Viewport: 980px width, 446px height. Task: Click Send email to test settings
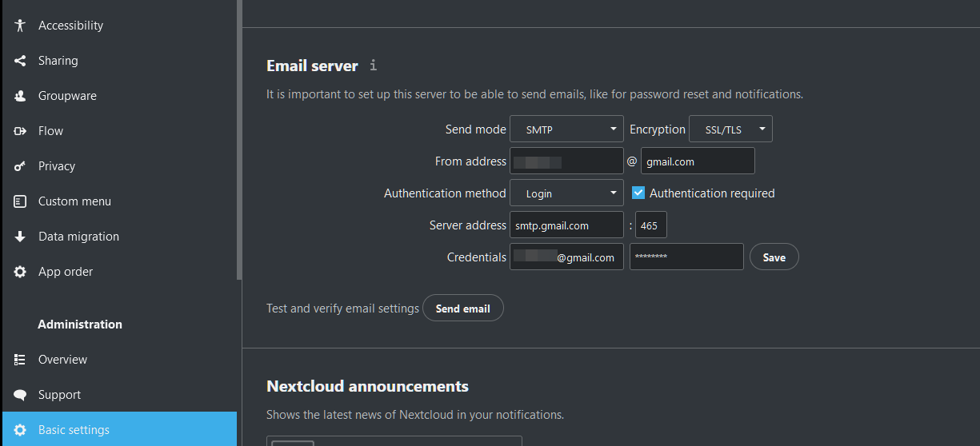point(463,309)
